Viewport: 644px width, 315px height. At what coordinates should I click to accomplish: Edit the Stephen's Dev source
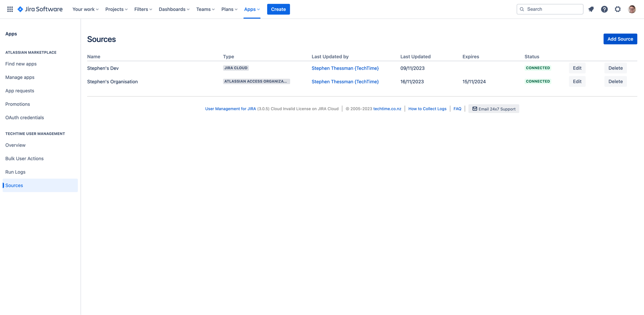click(x=577, y=68)
